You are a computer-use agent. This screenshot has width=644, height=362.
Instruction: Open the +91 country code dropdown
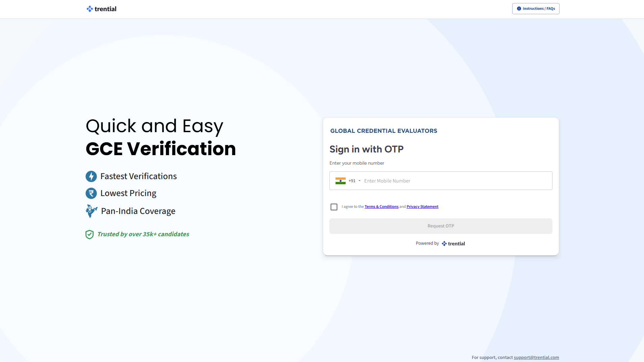(x=354, y=181)
